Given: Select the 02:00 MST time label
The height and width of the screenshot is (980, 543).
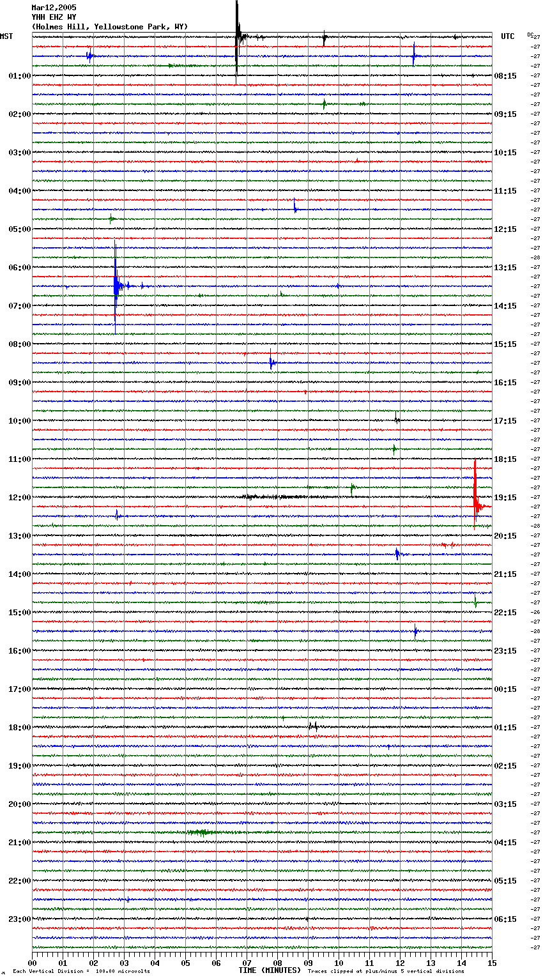Looking at the screenshot, I should coord(19,114).
